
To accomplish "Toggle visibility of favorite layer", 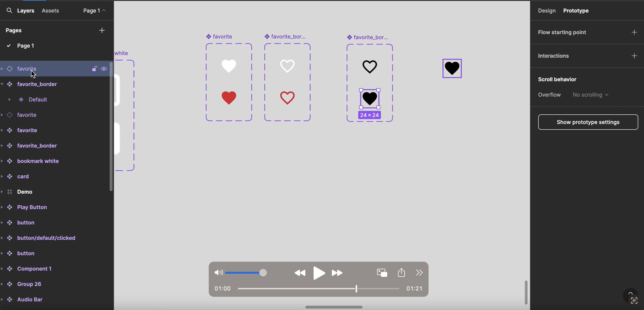I will coord(104,68).
